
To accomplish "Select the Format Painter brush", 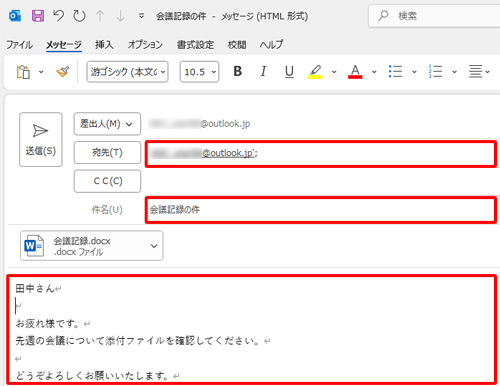I will (x=63, y=72).
